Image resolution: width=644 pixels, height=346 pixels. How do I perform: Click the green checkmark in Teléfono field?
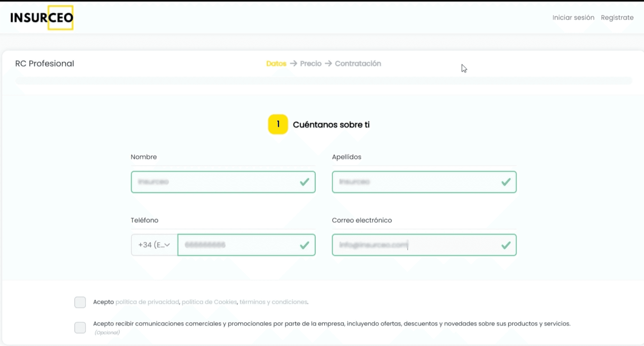[304, 245]
